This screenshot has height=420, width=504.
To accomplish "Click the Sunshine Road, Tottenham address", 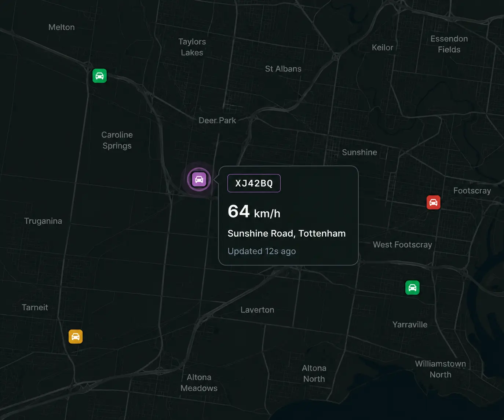I will pyautogui.click(x=286, y=233).
